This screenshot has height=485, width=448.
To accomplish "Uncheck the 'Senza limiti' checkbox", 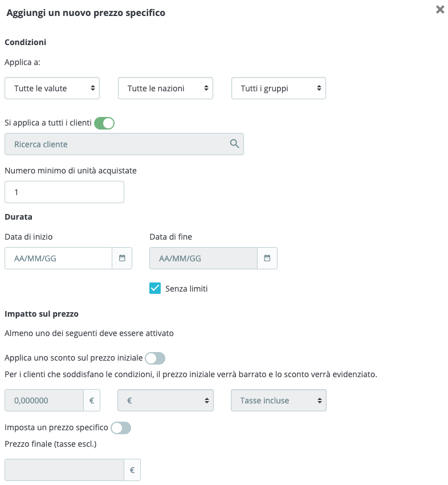I will 155,288.
